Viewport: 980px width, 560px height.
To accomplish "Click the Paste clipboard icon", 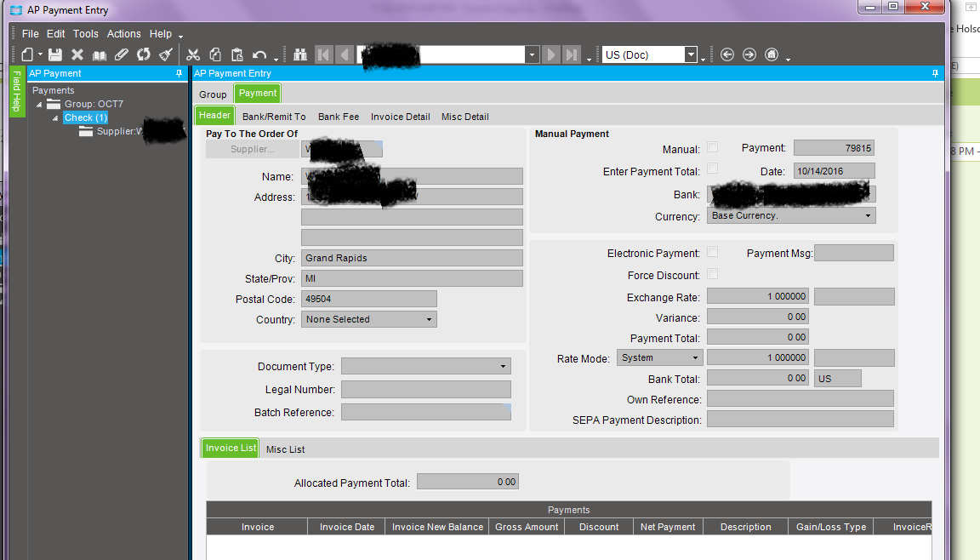I will pos(236,55).
